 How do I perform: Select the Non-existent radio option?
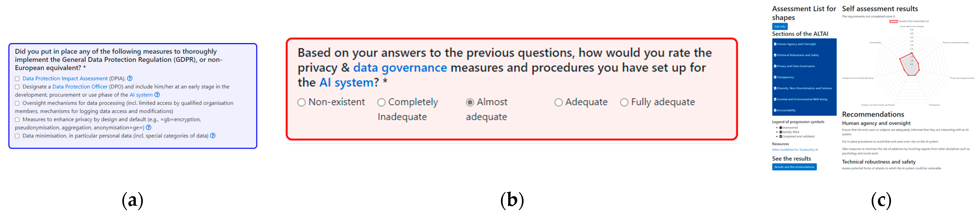pos(301,102)
